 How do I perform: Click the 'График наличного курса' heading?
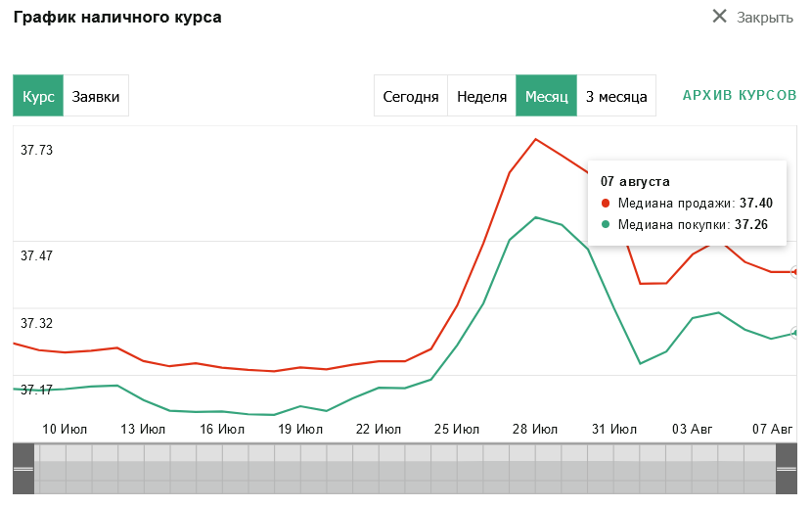pyautogui.click(x=116, y=18)
